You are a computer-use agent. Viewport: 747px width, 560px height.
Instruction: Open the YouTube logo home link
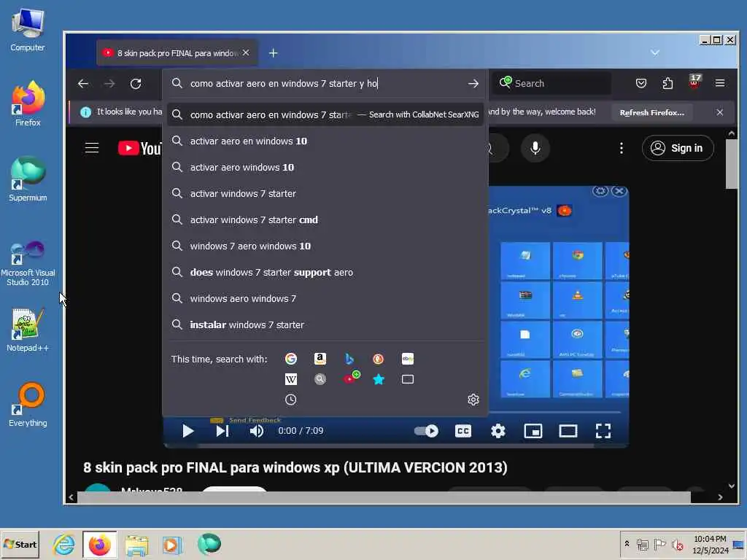[x=139, y=148]
